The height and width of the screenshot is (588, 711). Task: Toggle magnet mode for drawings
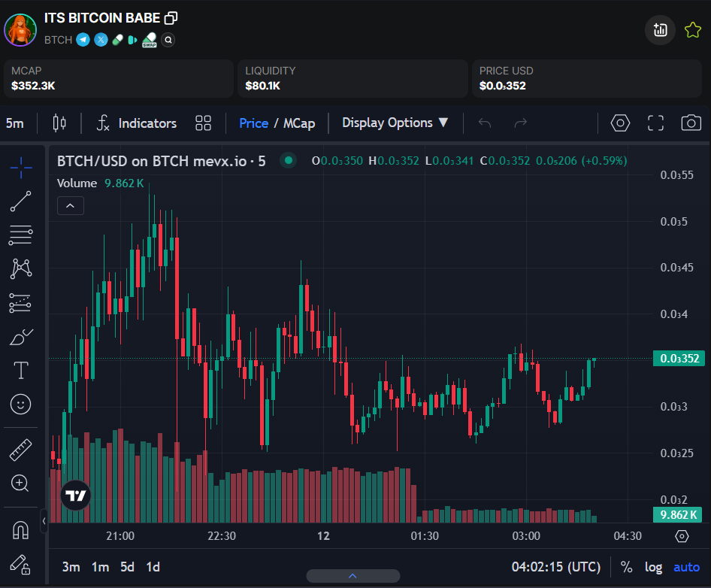[x=21, y=530]
